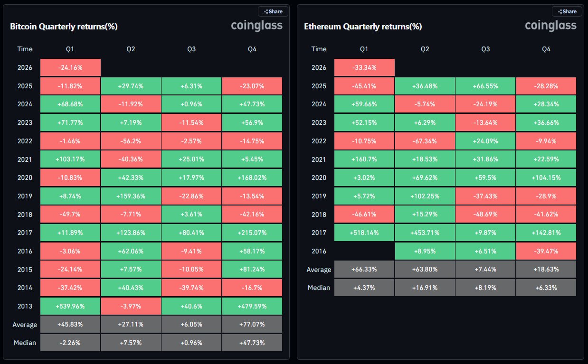Click coinglass logo in the Bitcoin panel

(x=256, y=26)
